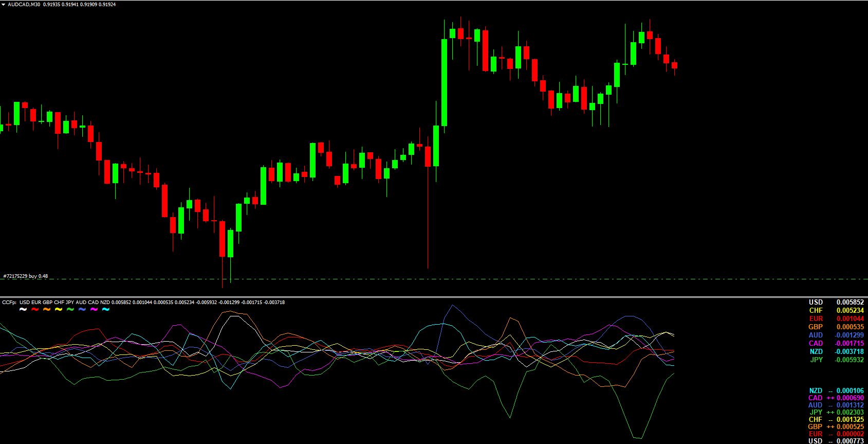
Task: Click the cyan NZD wave legend icon
Action: tap(106, 309)
